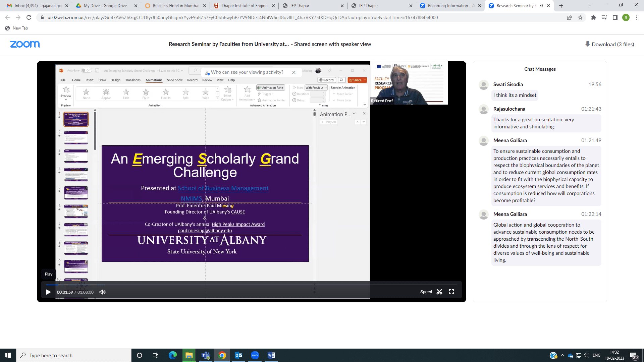The height and width of the screenshot is (362, 644).
Task: Open Outlook from taskbar
Action: (x=238, y=355)
